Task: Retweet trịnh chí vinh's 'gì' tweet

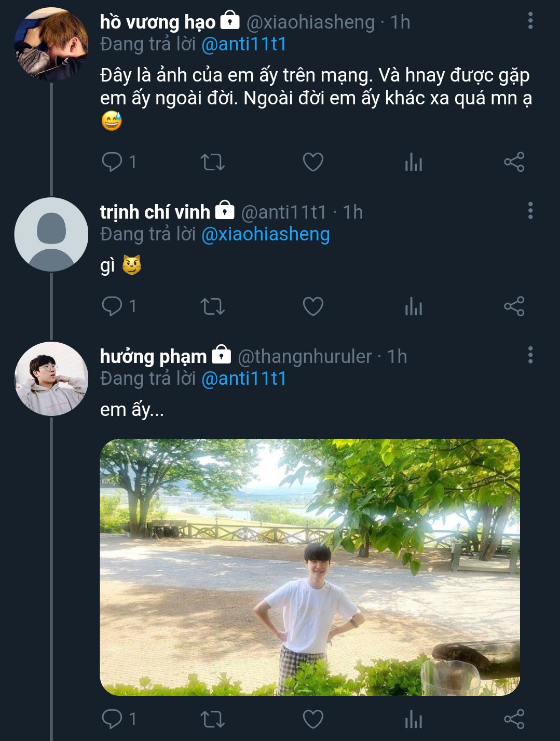Action: pyautogui.click(x=212, y=306)
